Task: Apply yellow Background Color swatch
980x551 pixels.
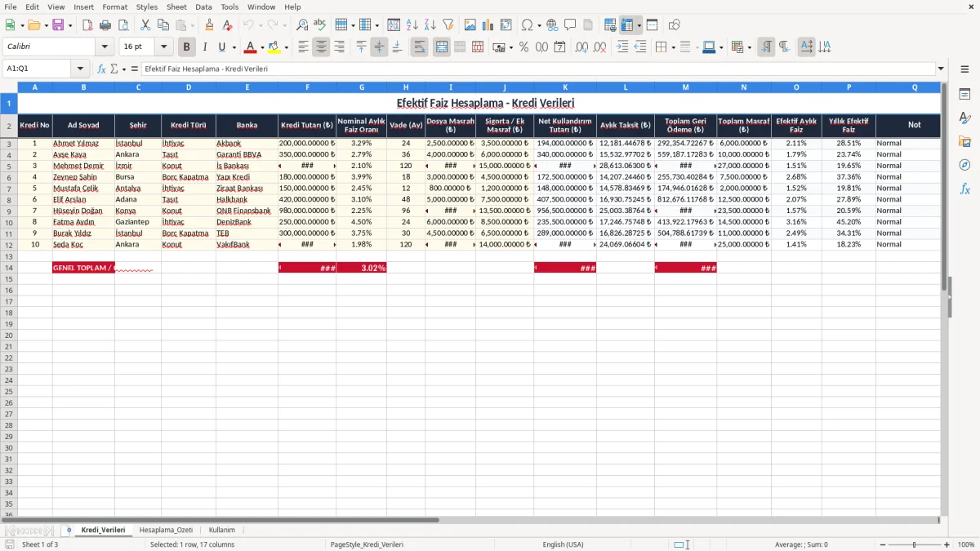Action: click(274, 47)
